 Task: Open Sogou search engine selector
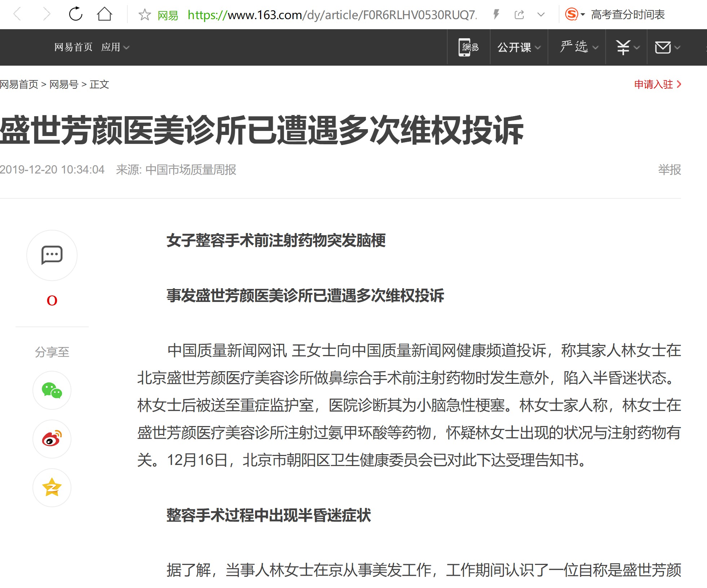coord(575,14)
